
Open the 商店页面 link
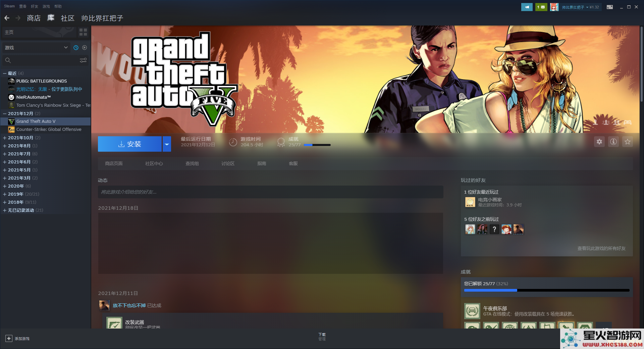point(114,163)
